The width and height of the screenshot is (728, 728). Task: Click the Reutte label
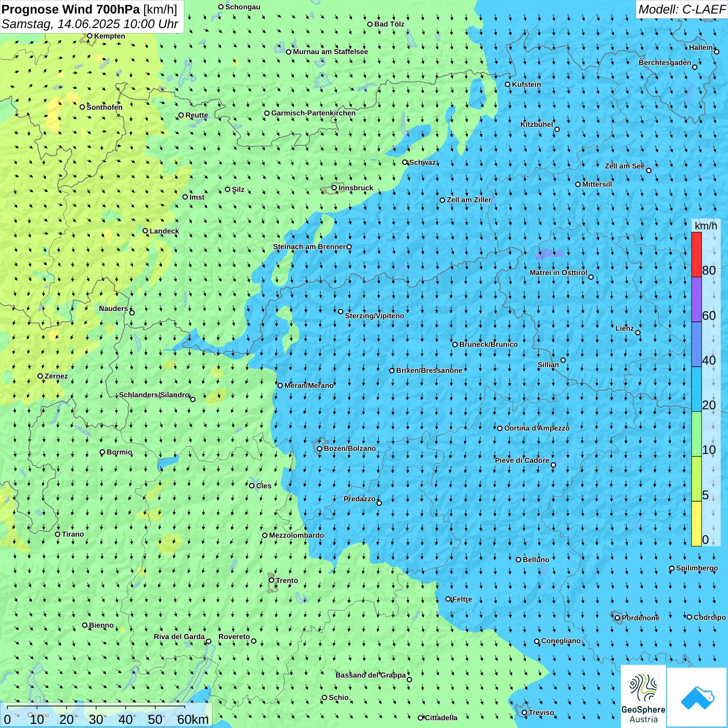click(x=197, y=115)
